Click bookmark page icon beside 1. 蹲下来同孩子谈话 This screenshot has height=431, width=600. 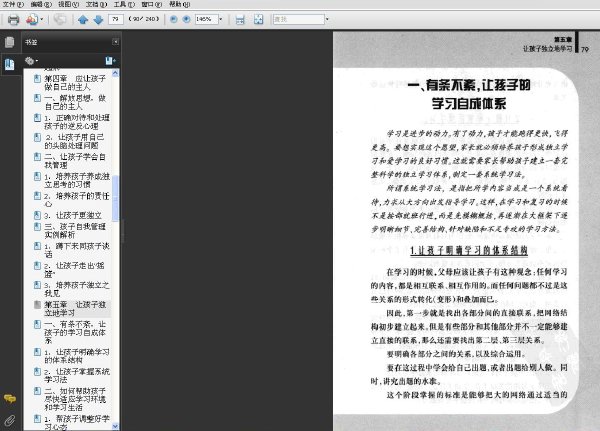38,246
